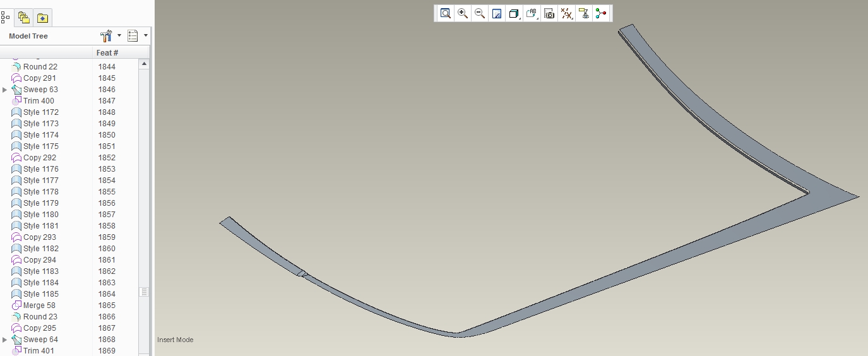Click the Model Tree scrollbar thumb grip
Viewport: 868px width, 356px height.
pos(145,292)
